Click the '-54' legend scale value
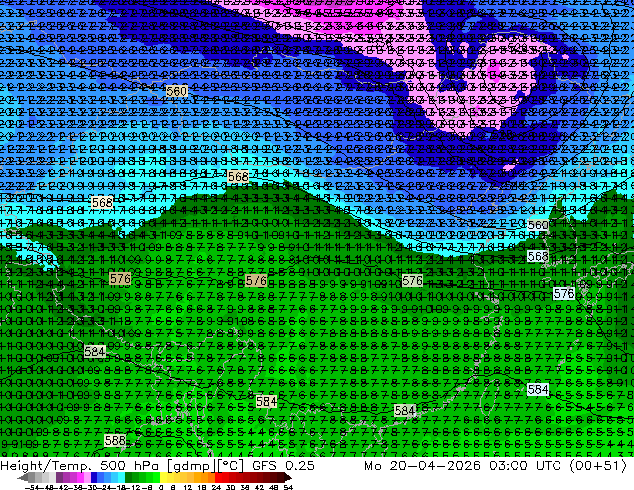The width and height of the screenshot is (634, 490). (x=32, y=487)
